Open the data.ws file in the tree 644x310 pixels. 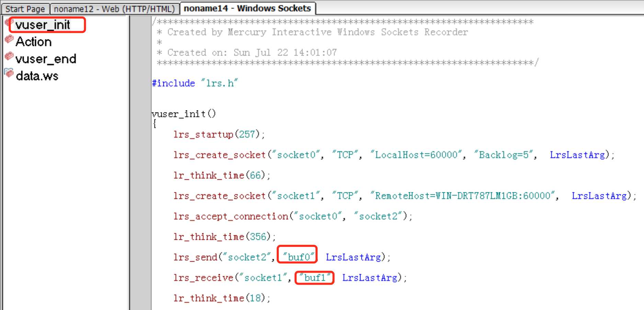37,76
